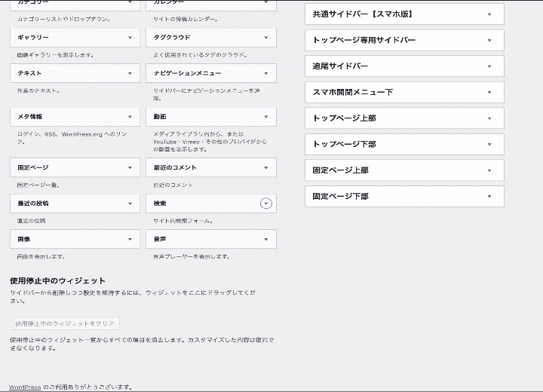Screen dimensions: 543x392
Task: Open the テキスト widget dropdown arrow
Action: pyautogui.click(x=130, y=73)
